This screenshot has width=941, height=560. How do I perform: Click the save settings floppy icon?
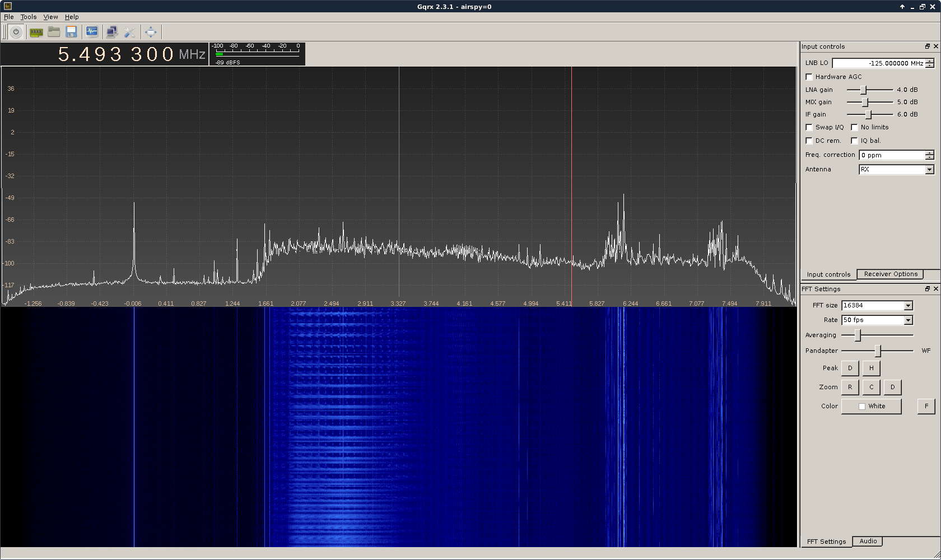[x=71, y=32]
